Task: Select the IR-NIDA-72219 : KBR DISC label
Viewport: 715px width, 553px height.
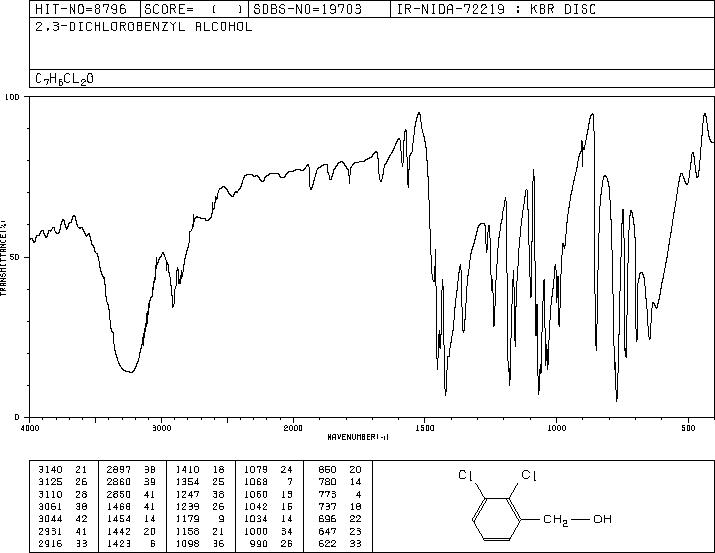Action: (496, 9)
